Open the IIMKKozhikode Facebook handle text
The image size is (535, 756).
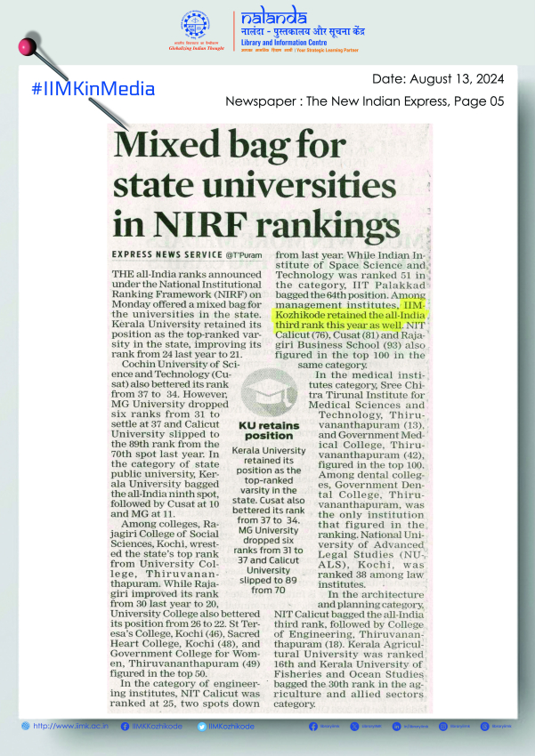pyautogui.click(x=157, y=726)
